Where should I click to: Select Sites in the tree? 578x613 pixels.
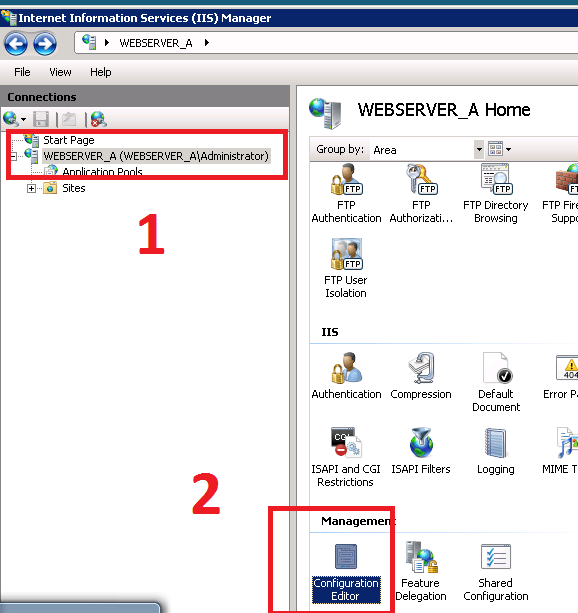[74, 188]
